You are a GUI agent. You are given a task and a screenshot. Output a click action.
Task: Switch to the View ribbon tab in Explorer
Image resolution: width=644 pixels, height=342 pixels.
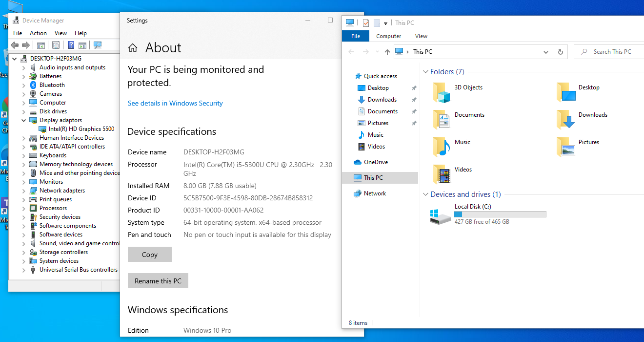[421, 36]
